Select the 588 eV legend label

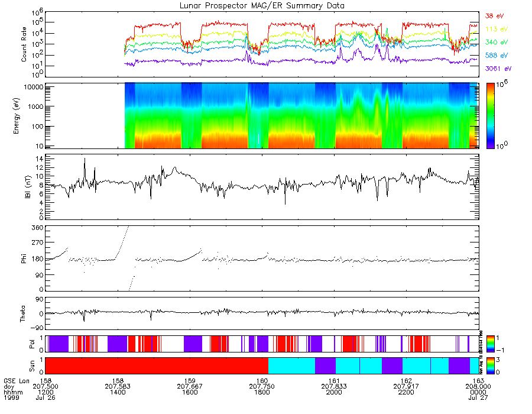[497, 56]
